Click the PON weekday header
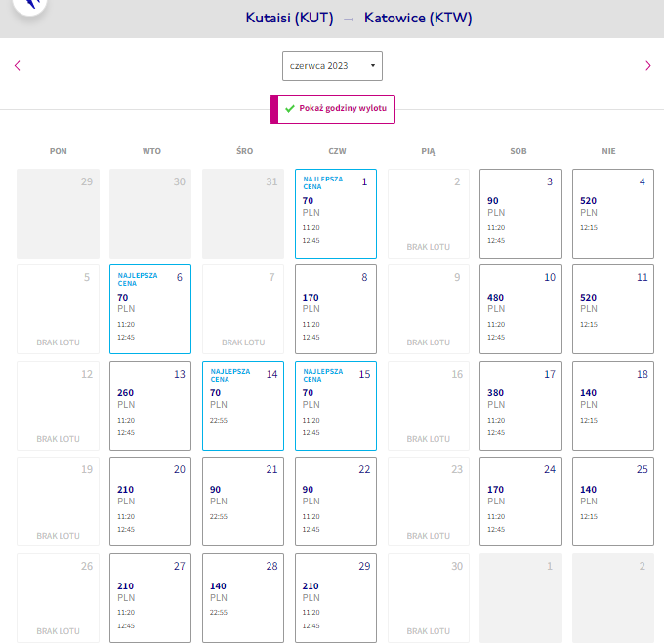 pos(59,151)
